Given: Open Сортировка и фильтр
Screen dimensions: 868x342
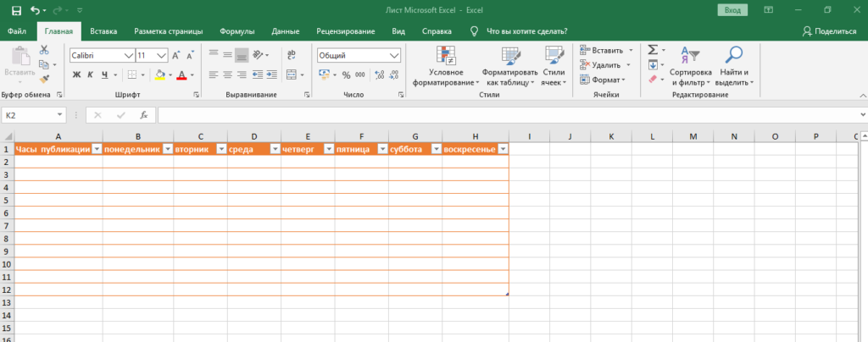Looking at the screenshot, I should click(x=690, y=66).
